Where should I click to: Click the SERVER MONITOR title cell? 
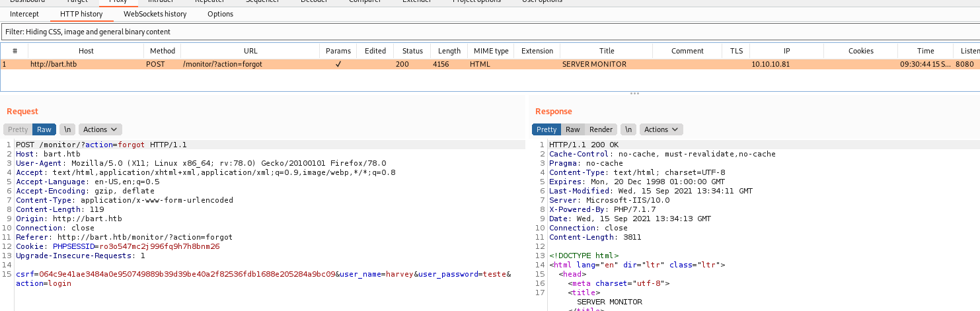pos(594,64)
